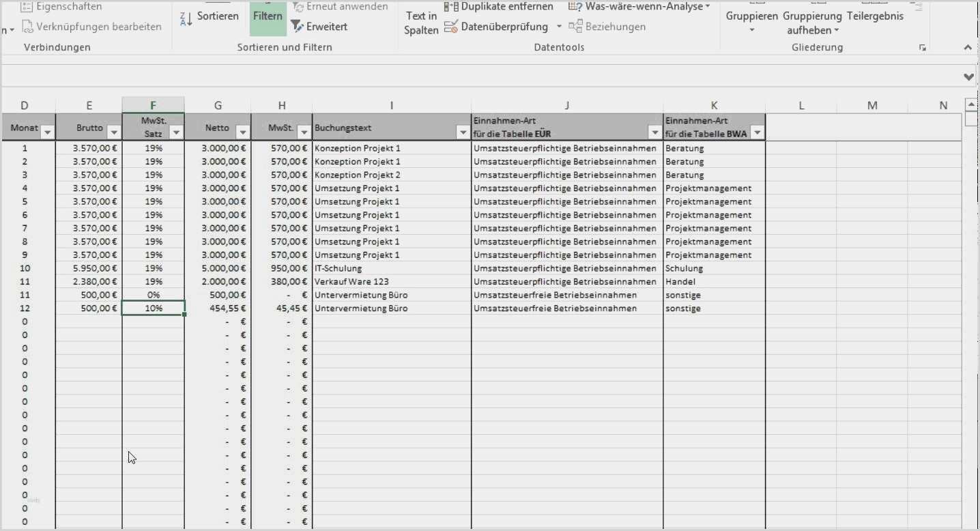
Task: Click the Text in Spalten icon
Action: 420,20
